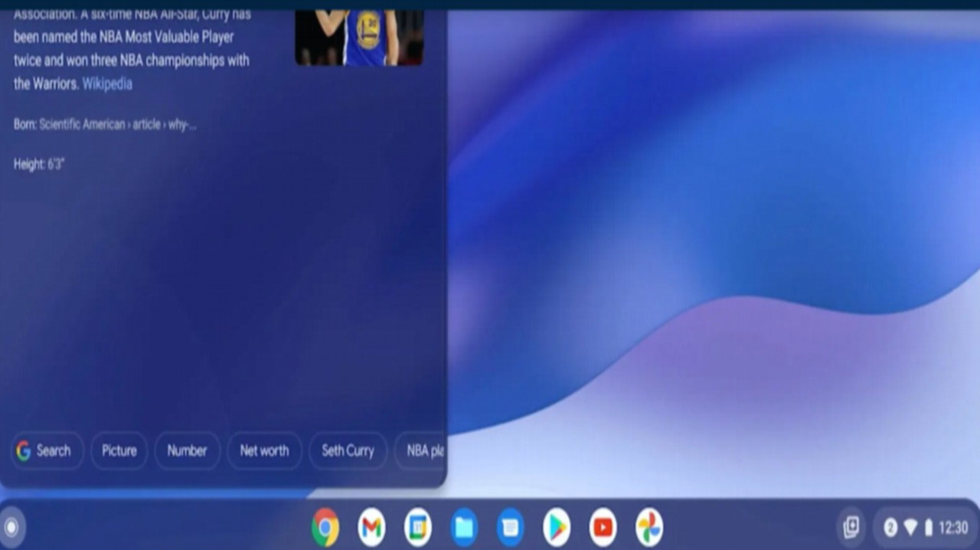The width and height of the screenshot is (980, 550).
Task: Open the Files app
Action: click(464, 526)
